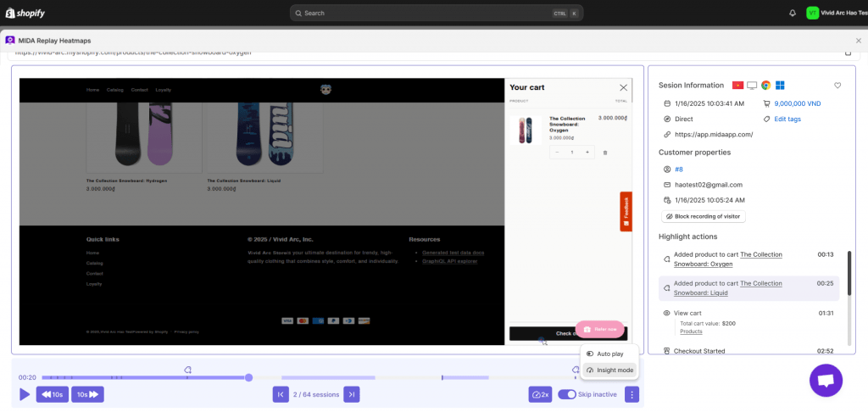
Task: Toggle the Skip inactive switch
Action: click(x=567, y=394)
